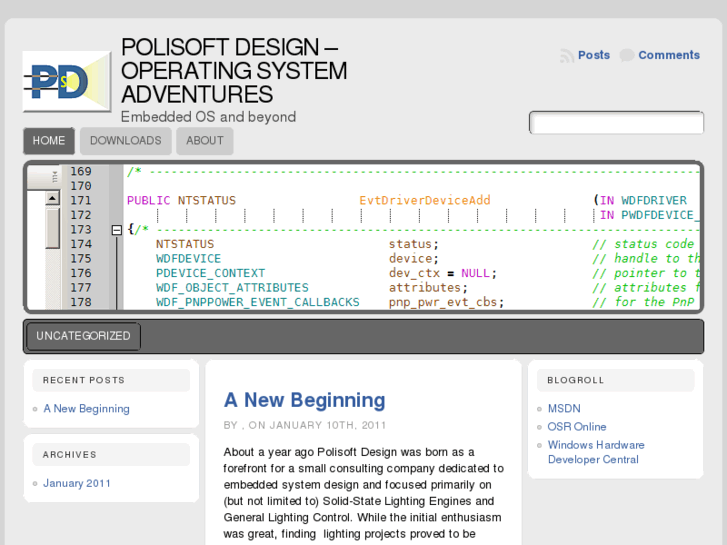This screenshot has height=545, width=727.
Task: Select the Uncategorized category tab
Action: pyautogui.click(x=83, y=336)
